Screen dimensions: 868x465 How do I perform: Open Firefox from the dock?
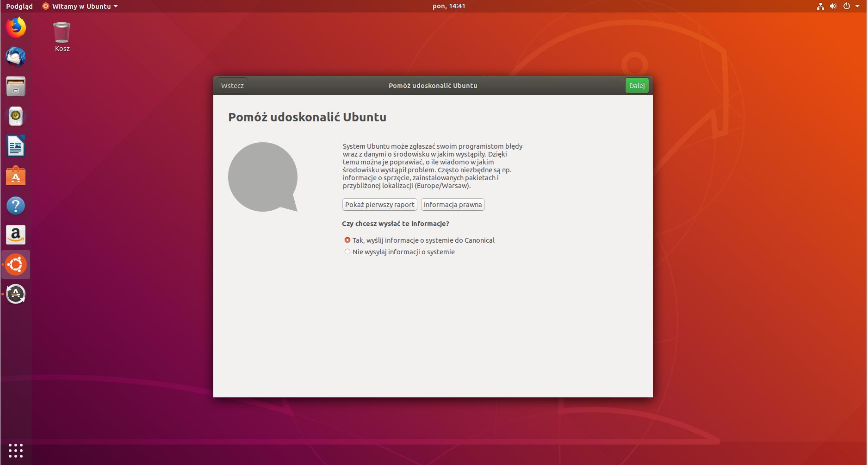pos(15,27)
